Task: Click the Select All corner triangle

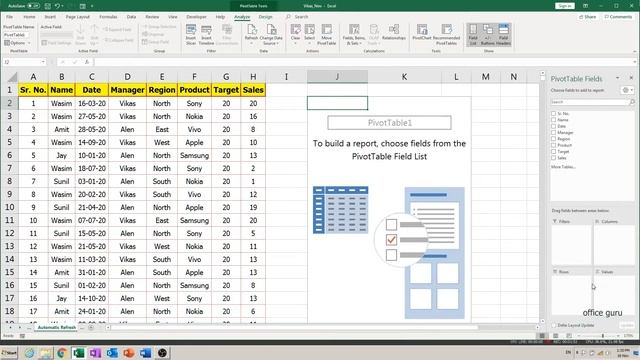Action: (12, 77)
